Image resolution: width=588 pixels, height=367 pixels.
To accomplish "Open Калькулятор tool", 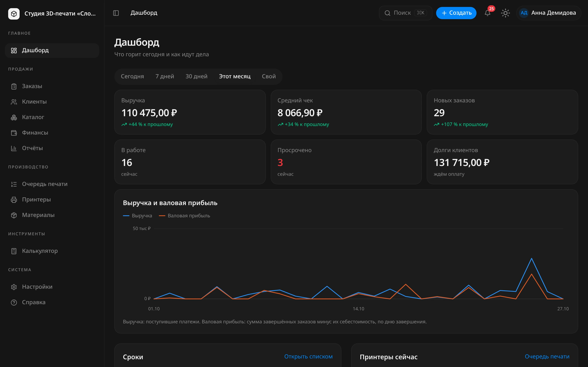I will point(52,251).
